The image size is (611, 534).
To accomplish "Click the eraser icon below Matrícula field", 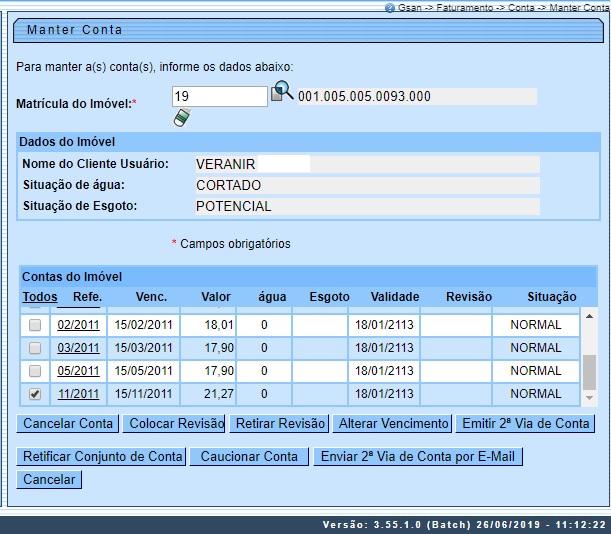I will pos(181,118).
